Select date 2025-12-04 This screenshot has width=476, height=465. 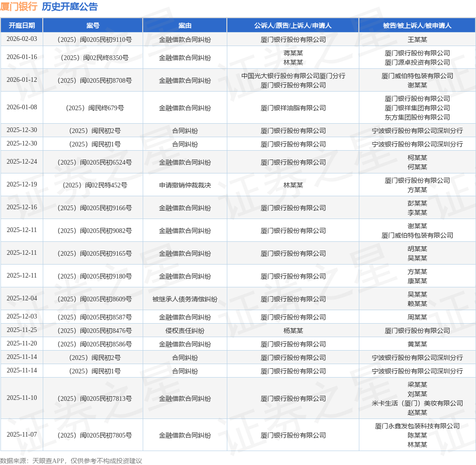[22, 299]
